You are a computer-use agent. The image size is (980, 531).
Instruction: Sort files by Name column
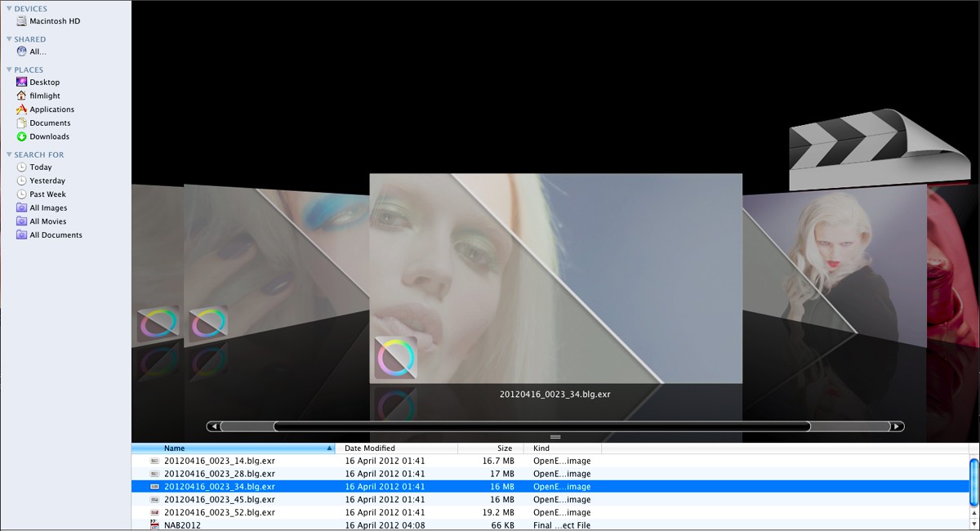[234, 448]
